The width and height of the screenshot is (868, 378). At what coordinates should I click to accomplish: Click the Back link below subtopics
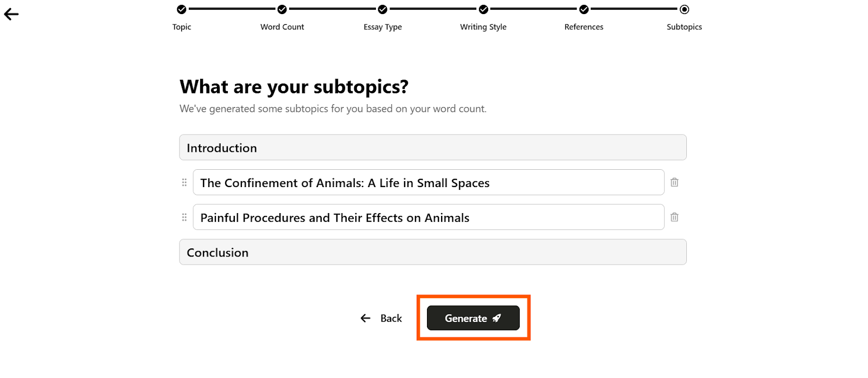tap(381, 318)
